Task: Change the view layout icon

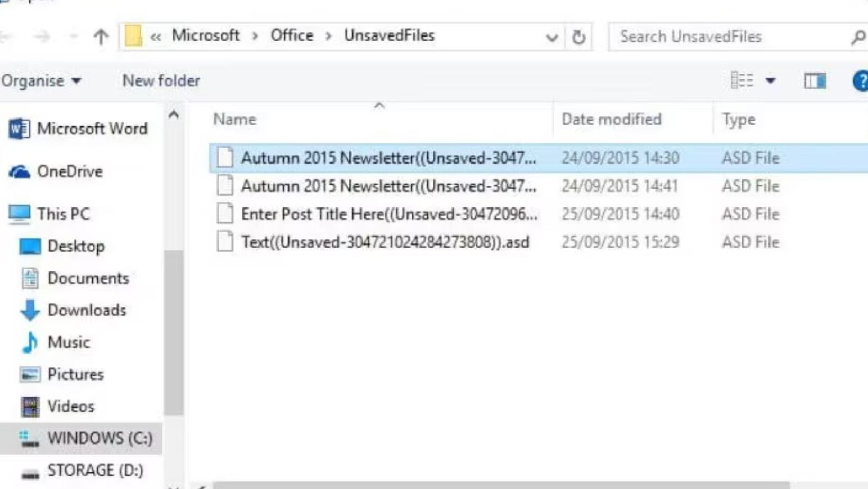Action: coord(742,80)
